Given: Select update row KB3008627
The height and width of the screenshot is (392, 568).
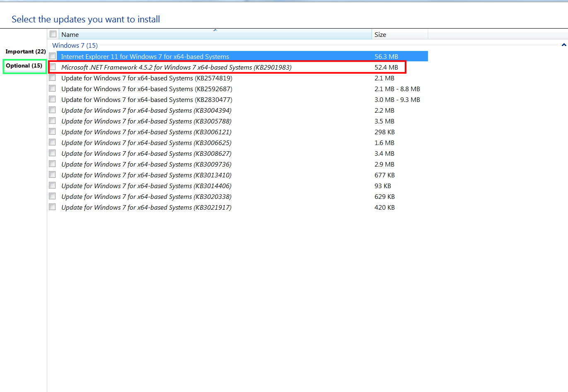Looking at the screenshot, I should pos(238,153).
